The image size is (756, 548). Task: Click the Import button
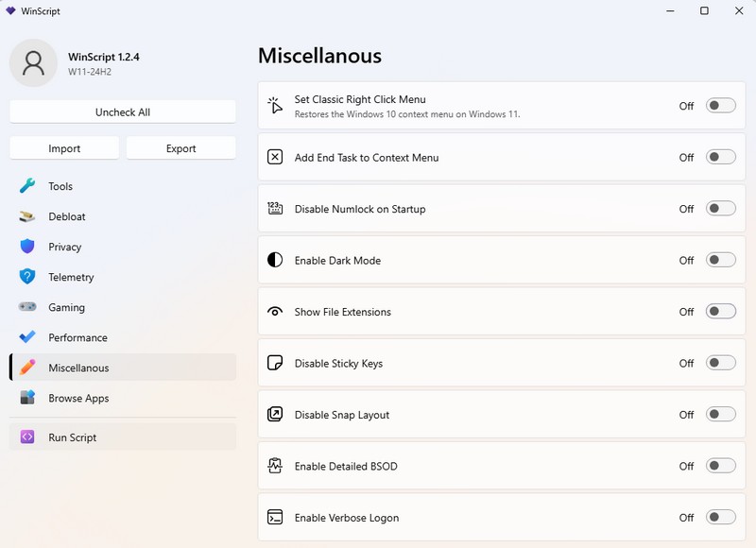[x=64, y=148]
